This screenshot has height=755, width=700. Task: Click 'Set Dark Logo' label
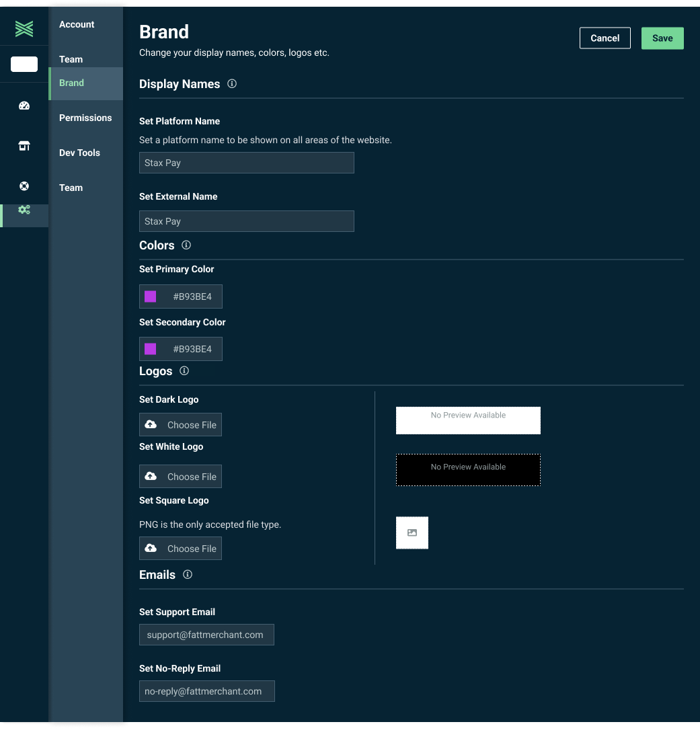(169, 399)
